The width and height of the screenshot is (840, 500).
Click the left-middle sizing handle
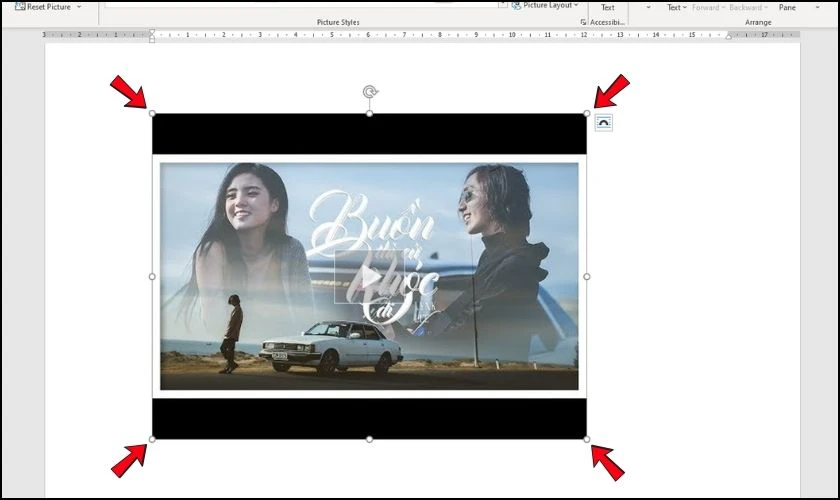[x=152, y=277]
